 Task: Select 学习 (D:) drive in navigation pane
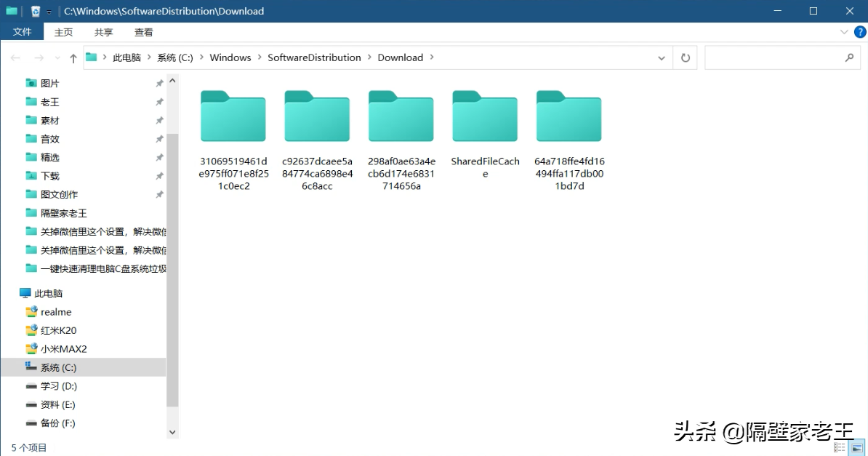click(58, 385)
